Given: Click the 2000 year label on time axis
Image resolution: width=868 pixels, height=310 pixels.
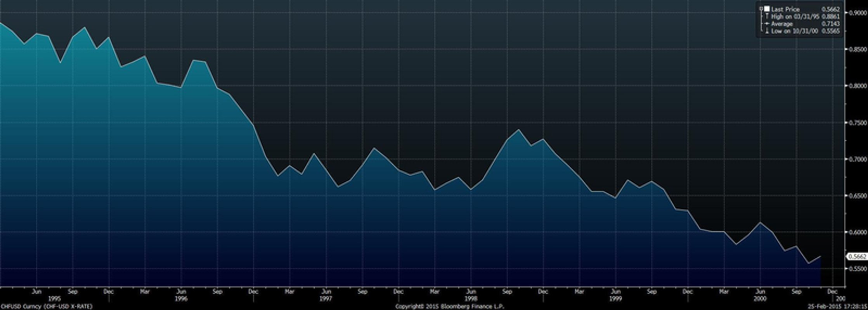Looking at the screenshot, I should tap(760, 299).
